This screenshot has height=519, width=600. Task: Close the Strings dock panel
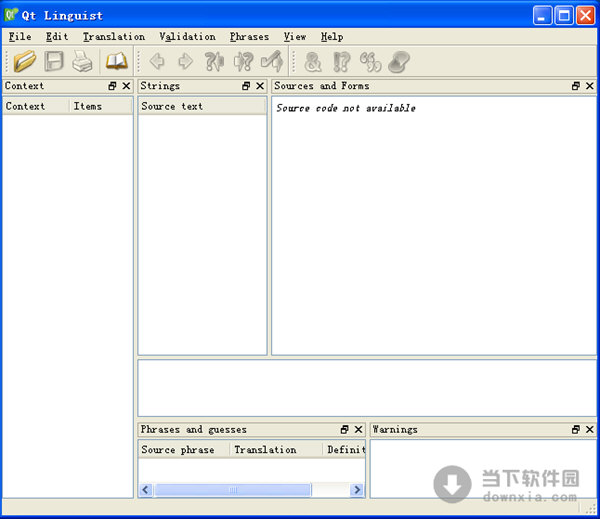tap(260, 86)
